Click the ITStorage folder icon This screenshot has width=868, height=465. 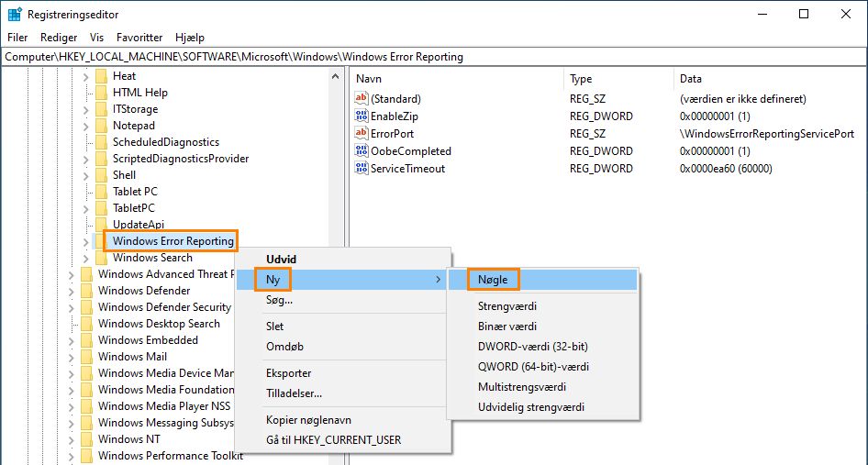point(101,109)
